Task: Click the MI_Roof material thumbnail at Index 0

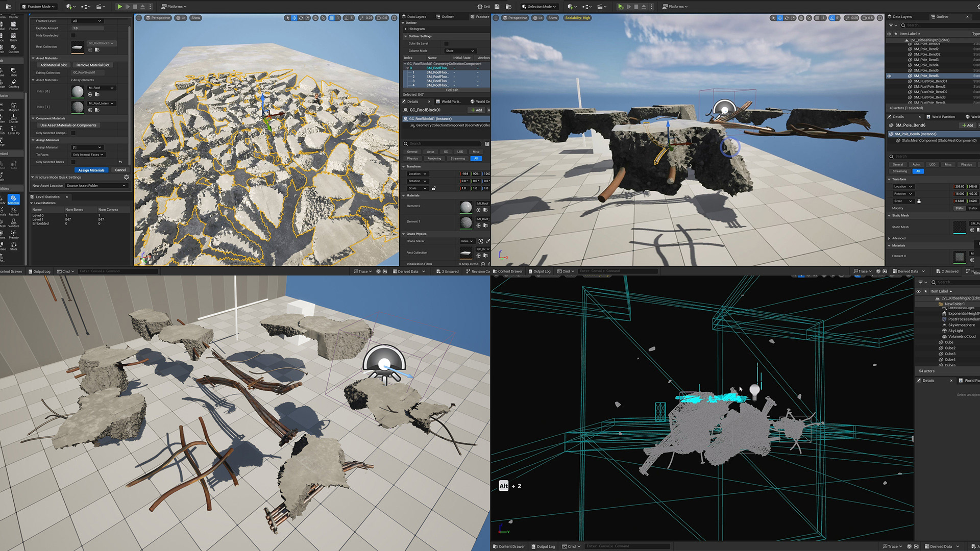Action: 78,91
